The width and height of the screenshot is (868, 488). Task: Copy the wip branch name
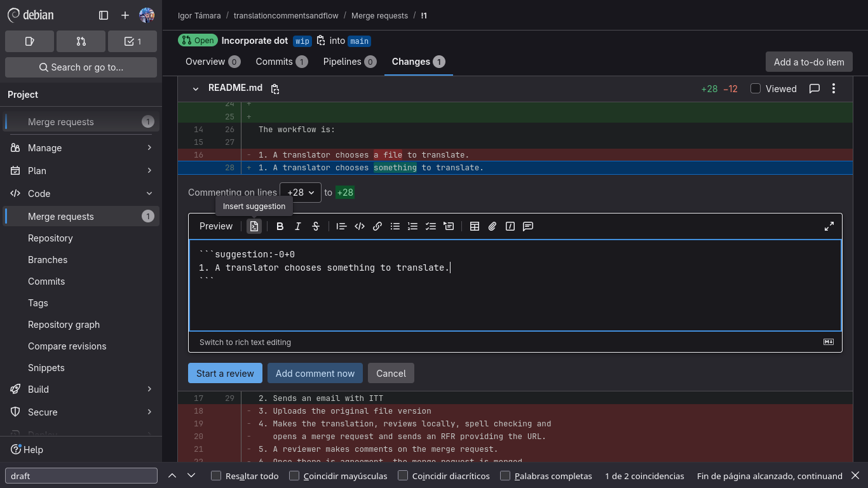[x=321, y=41]
